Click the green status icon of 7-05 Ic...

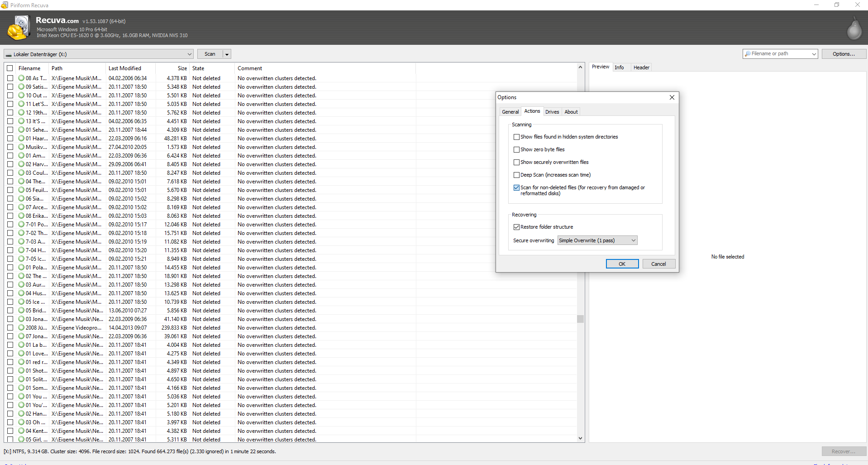(x=21, y=259)
